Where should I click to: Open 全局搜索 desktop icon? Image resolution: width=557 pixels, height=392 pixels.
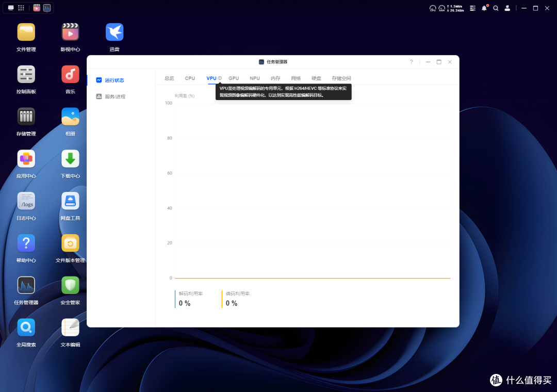[26, 328]
